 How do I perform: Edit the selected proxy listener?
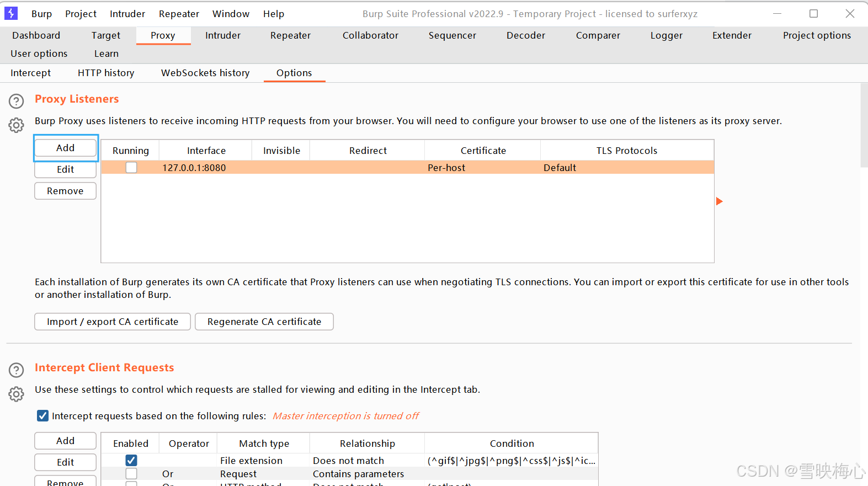(65, 169)
